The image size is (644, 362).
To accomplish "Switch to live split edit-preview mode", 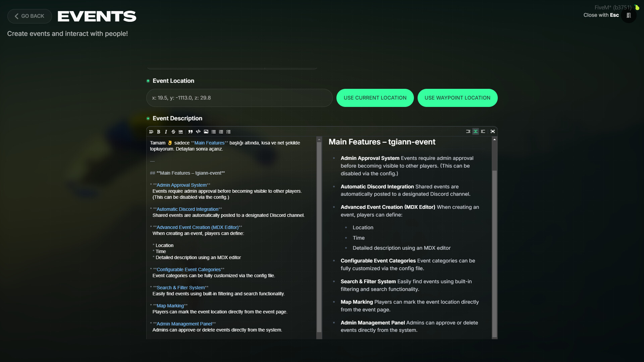I will 476,131.
